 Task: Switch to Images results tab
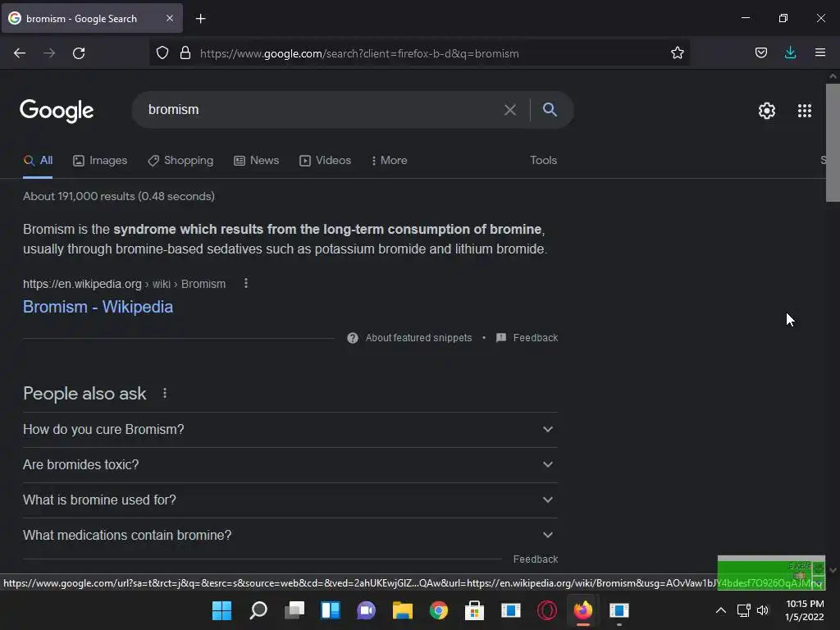(100, 161)
